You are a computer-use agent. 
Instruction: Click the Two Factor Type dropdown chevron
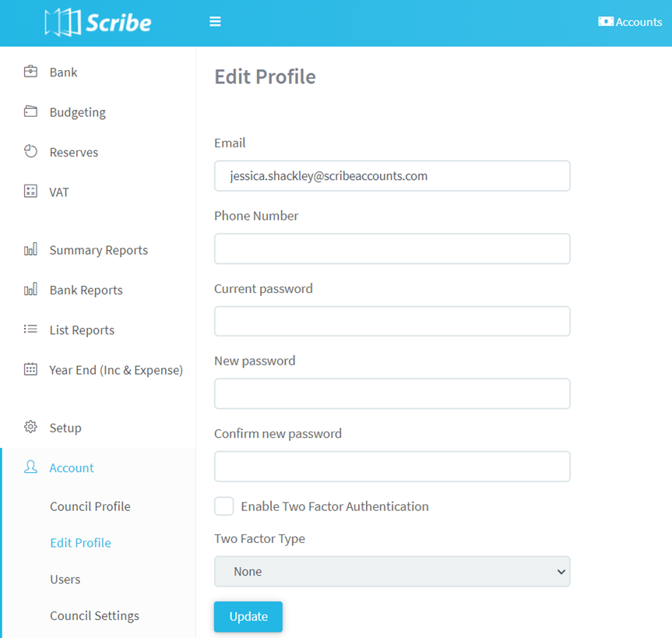[560, 571]
